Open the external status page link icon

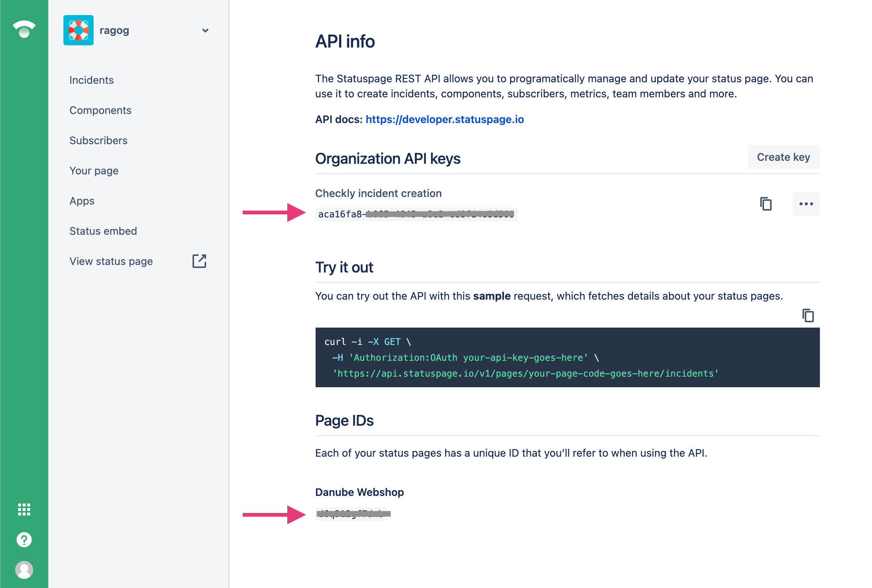coord(199,261)
